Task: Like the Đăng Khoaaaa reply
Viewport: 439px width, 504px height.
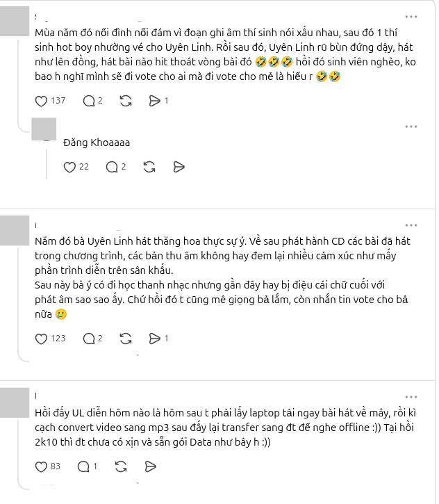Action: point(69,167)
